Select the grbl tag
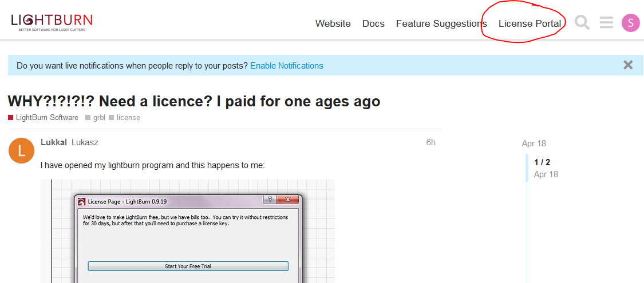The height and width of the screenshot is (283, 644). [95, 118]
